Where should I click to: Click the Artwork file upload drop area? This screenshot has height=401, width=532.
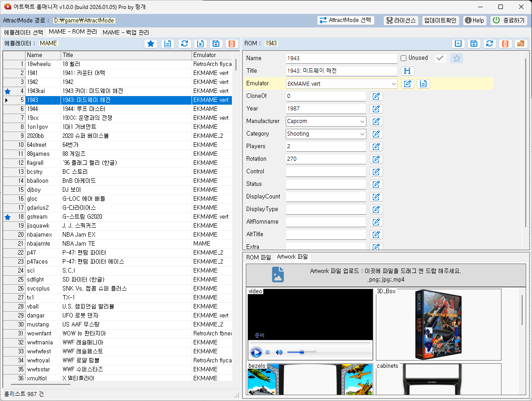click(386, 275)
